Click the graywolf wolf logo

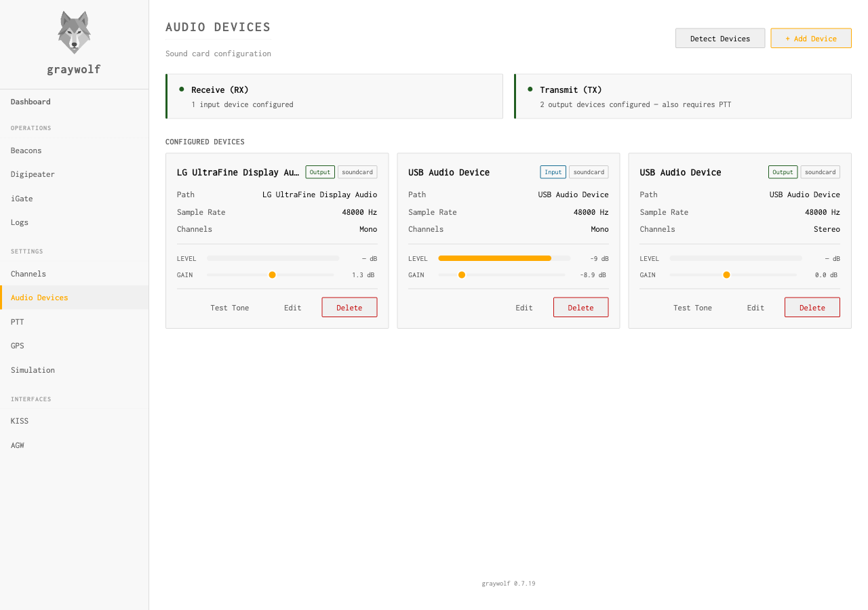(x=73, y=31)
